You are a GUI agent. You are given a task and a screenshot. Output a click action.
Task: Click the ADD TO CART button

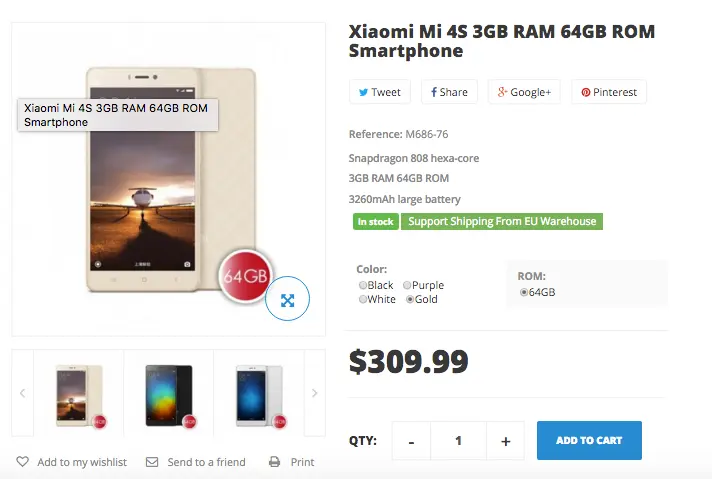(589, 440)
